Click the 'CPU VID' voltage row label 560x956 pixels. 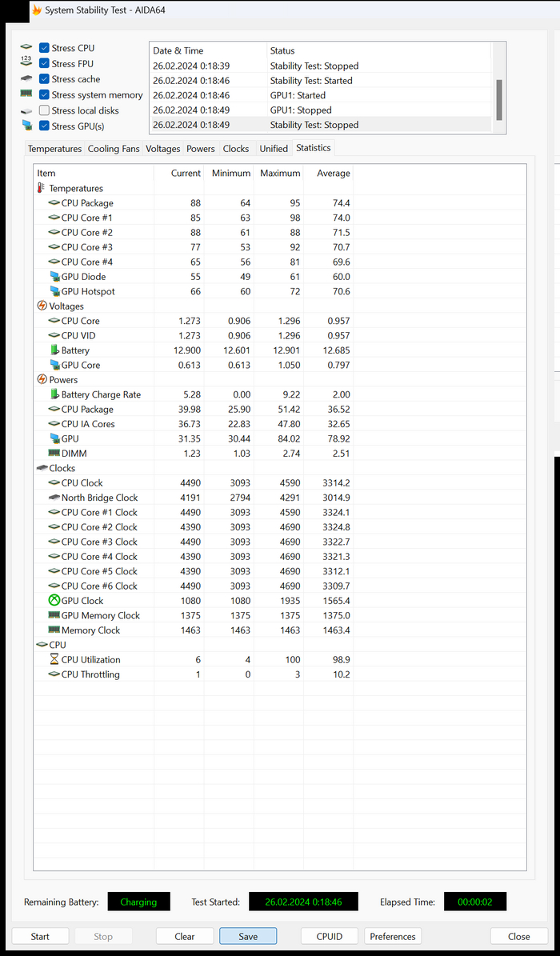point(78,335)
